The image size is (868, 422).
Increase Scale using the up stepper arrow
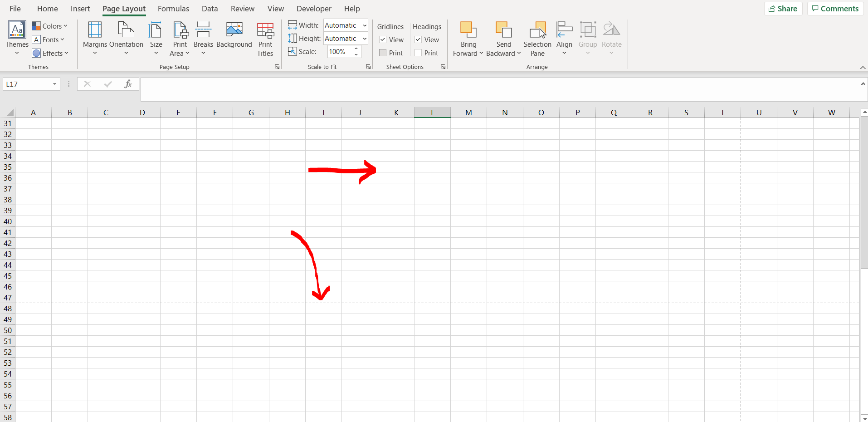(x=356, y=49)
